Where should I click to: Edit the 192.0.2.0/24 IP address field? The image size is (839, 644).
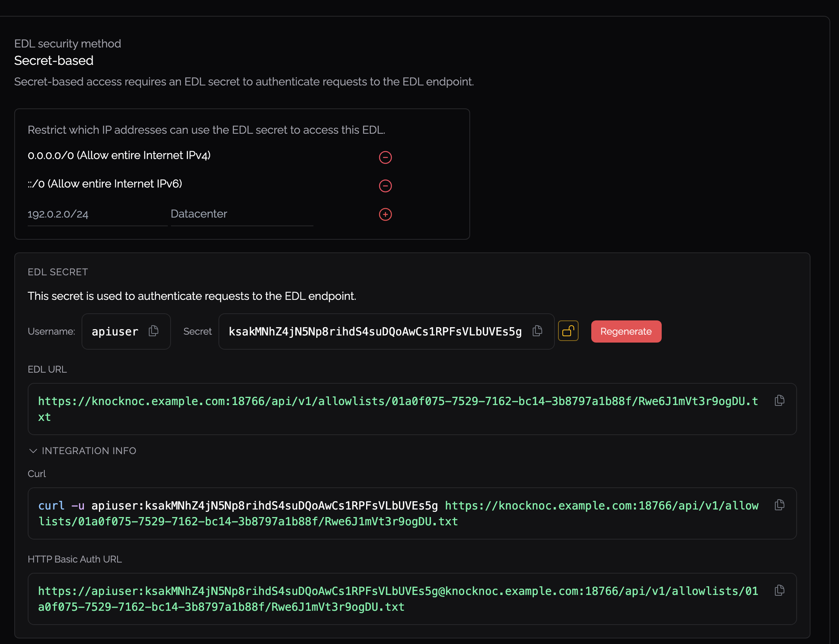(x=97, y=214)
